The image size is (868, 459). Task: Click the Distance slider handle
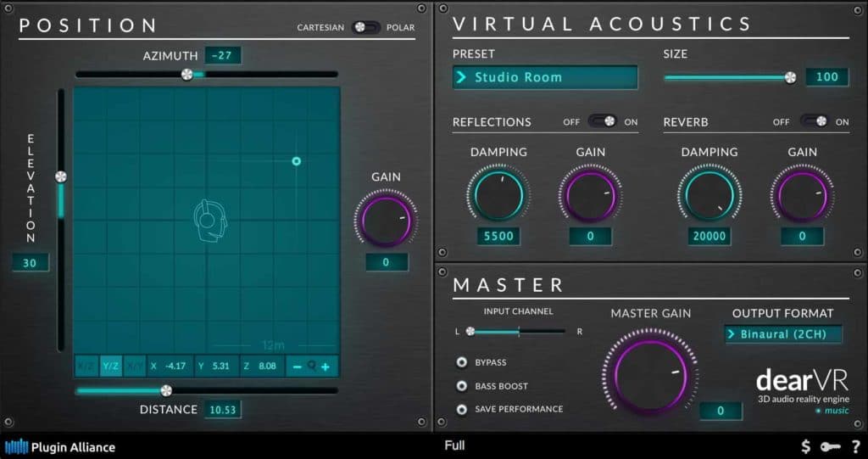tap(166, 391)
